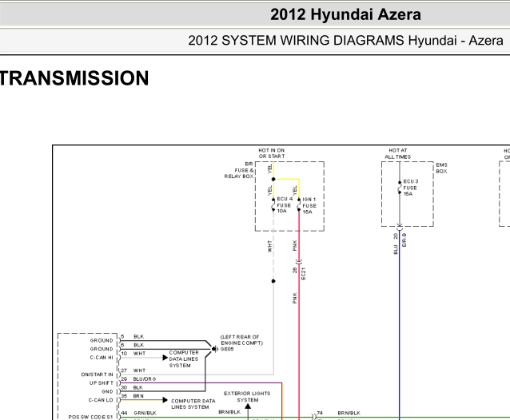Click the "HOT AT ALL TIMES" label
The height and width of the screenshot is (420, 510).
point(398,153)
